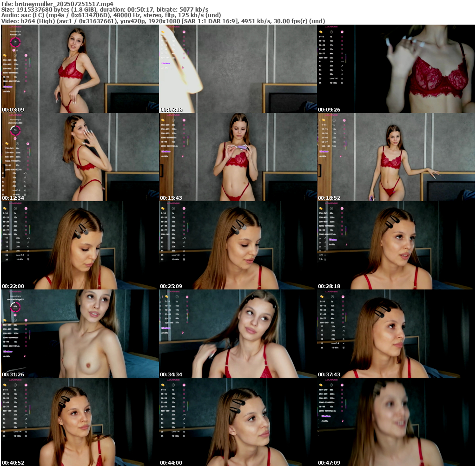Click the header line showing size and duration
This screenshot has height=466, width=476.
tap(105, 10)
